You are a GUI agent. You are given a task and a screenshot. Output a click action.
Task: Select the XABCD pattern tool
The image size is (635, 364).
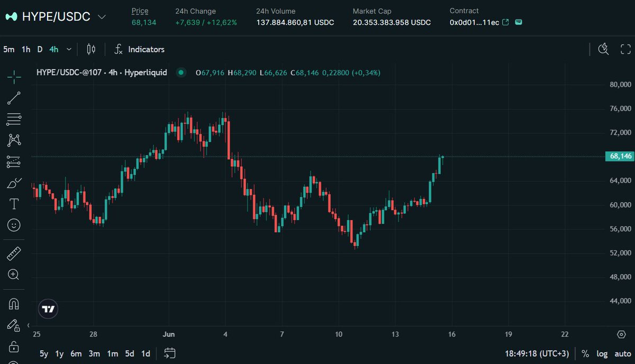point(14,140)
